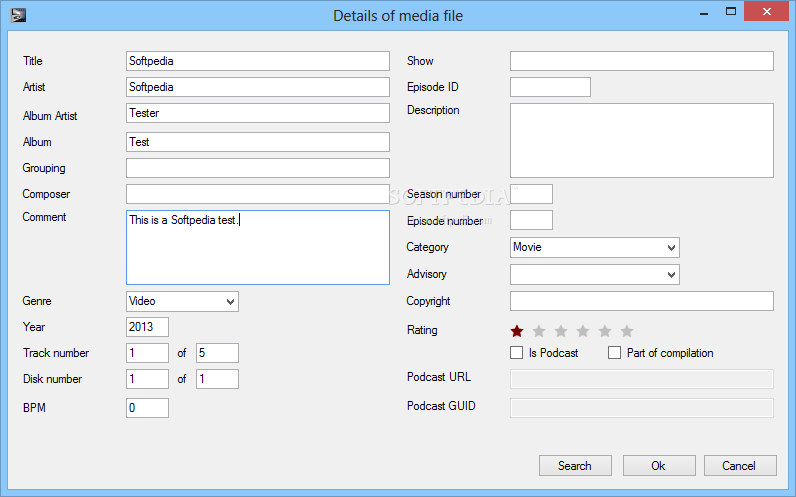Image resolution: width=796 pixels, height=497 pixels.
Task: Click the Album field with Test
Action: [258, 142]
